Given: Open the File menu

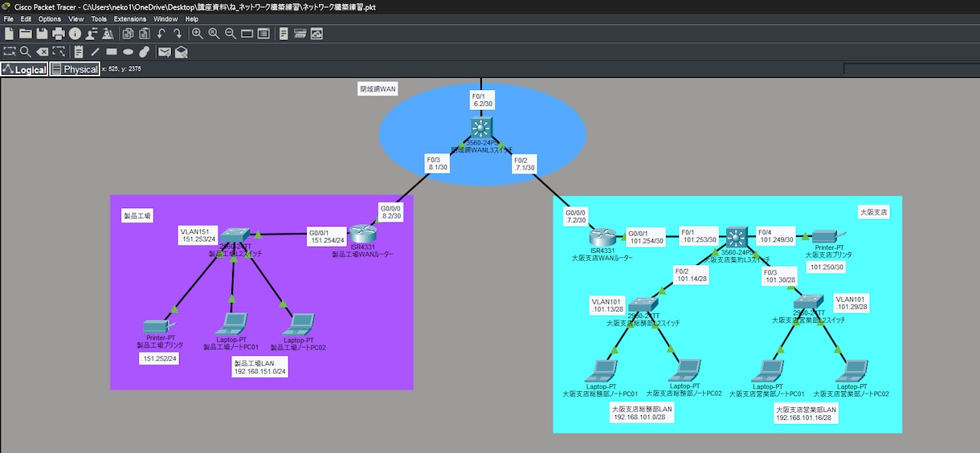Looking at the screenshot, I should point(9,18).
